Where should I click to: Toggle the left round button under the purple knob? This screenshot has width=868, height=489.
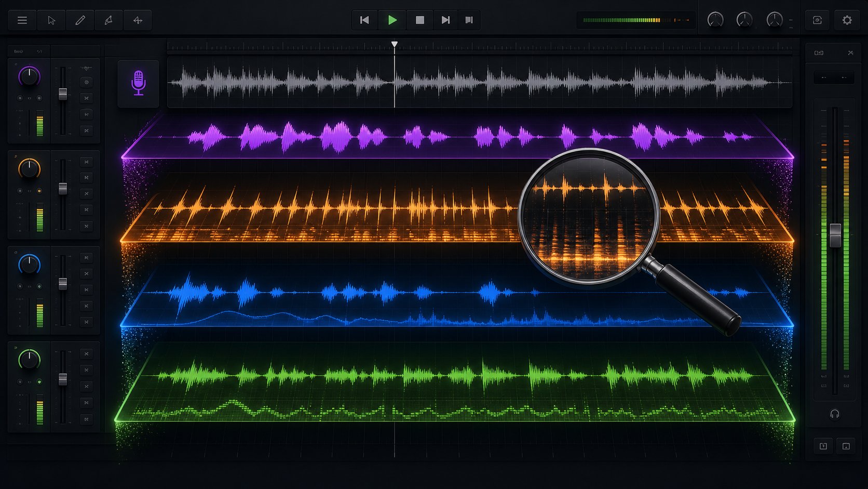[20, 98]
